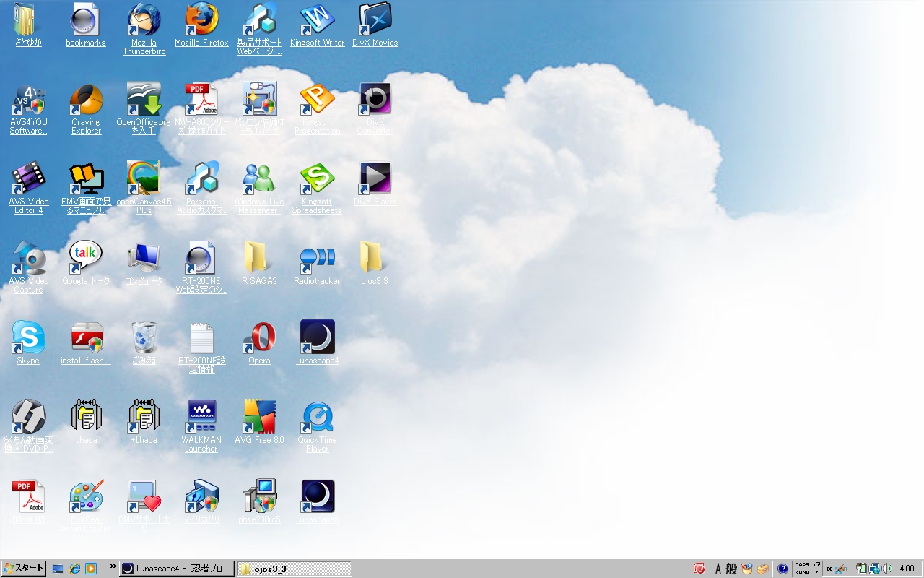Switch to the Lunascape4 taskbar window
This screenshot has height=578, width=924.
click(178, 569)
